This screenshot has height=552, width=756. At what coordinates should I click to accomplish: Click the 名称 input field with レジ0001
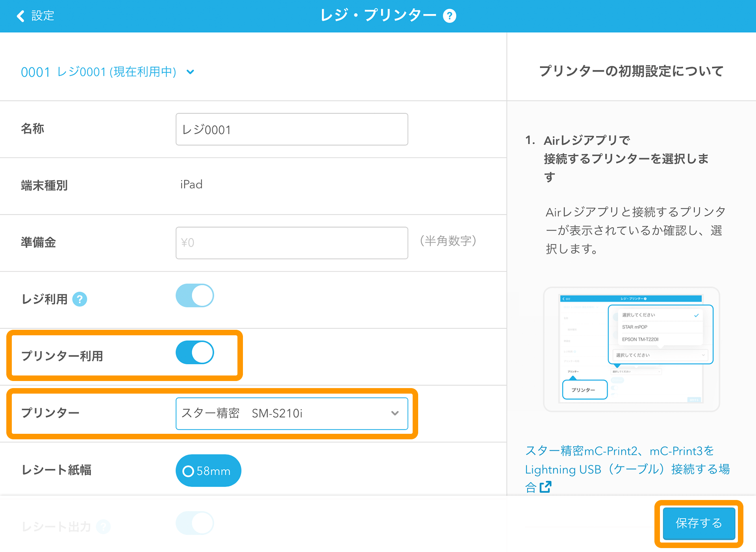coord(292,129)
